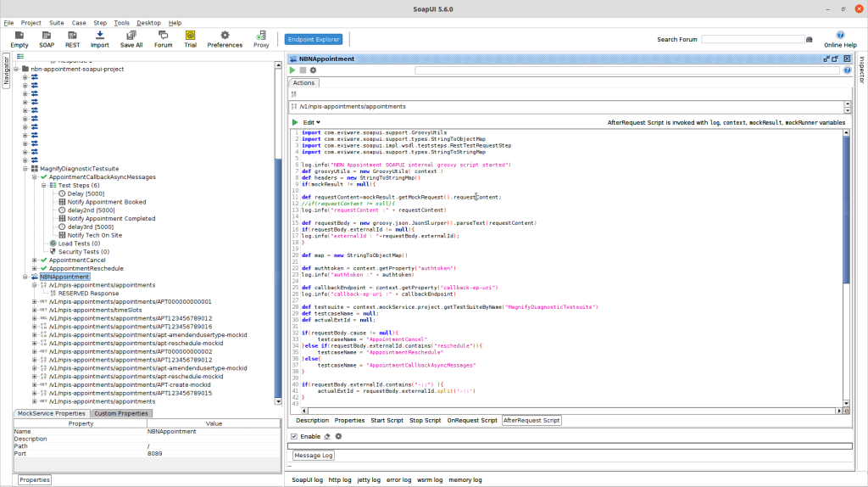Expand the AppointmentCancel test case
This screenshot has width=868, height=487.
[35, 260]
